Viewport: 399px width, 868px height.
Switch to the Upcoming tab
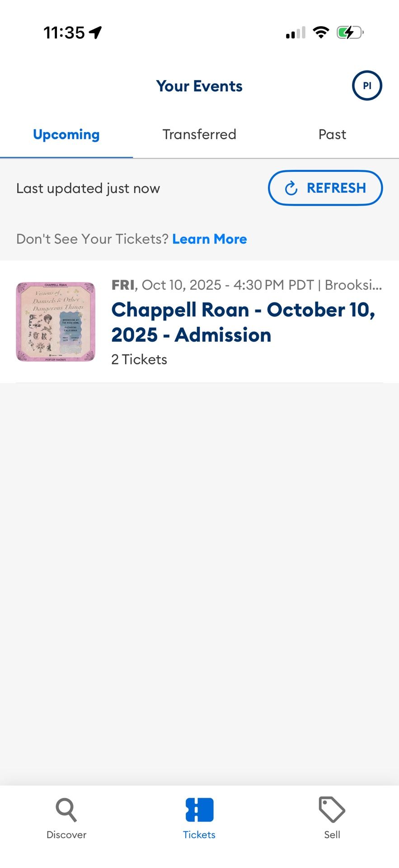click(66, 135)
